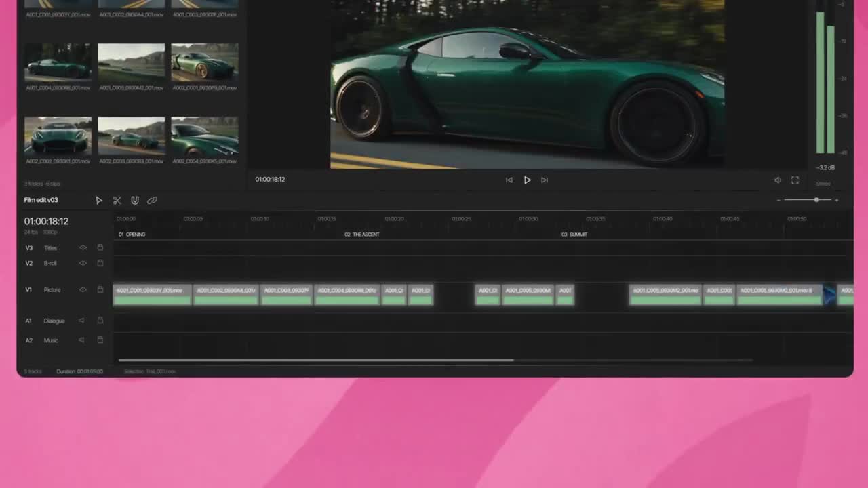Viewport: 868px width, 488px height.
Task: Open the A001_C004 clip thumbnail in bin
Action: coord(58,62)
